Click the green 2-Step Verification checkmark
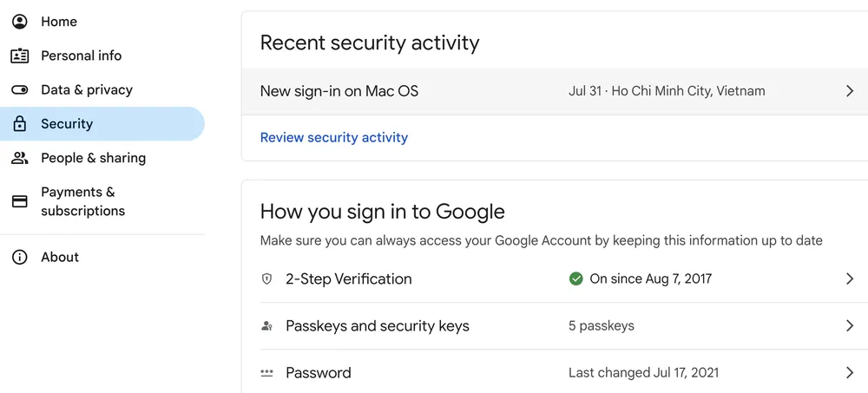 tap(575, 279)
